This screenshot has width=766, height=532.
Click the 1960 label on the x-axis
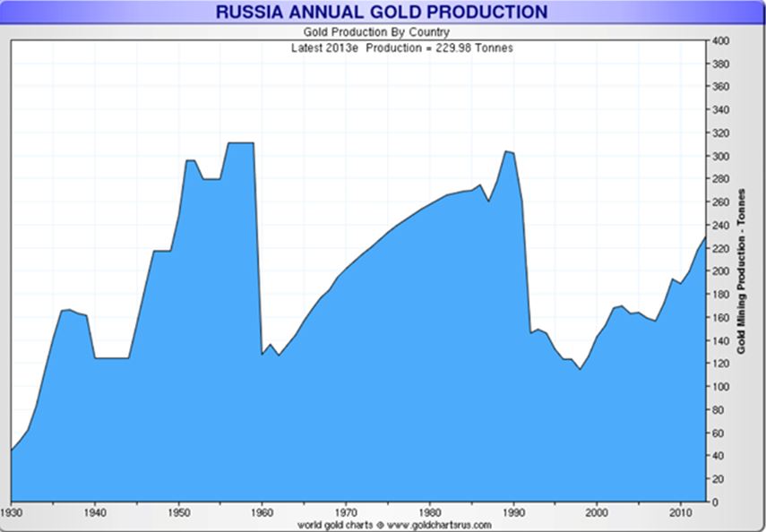coord(262,513)
